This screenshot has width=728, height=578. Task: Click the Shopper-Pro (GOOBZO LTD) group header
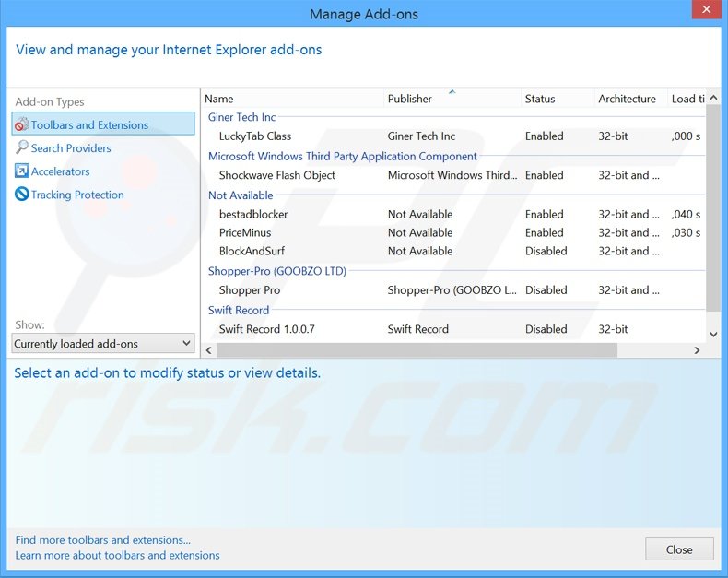point(277,271)
